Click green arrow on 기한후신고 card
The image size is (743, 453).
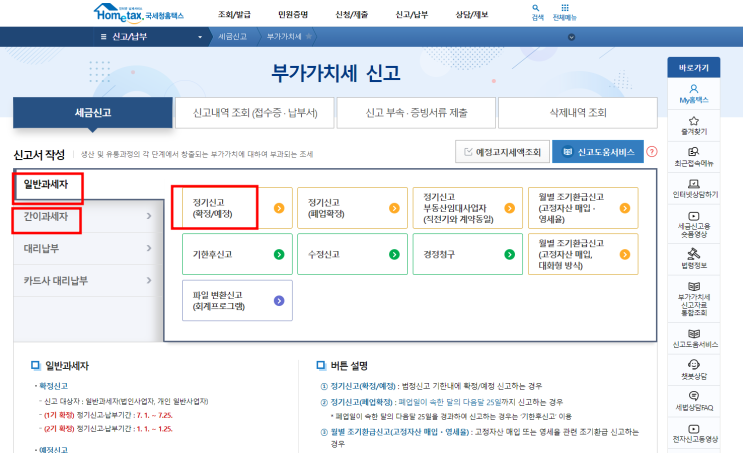tap(279, 254)
